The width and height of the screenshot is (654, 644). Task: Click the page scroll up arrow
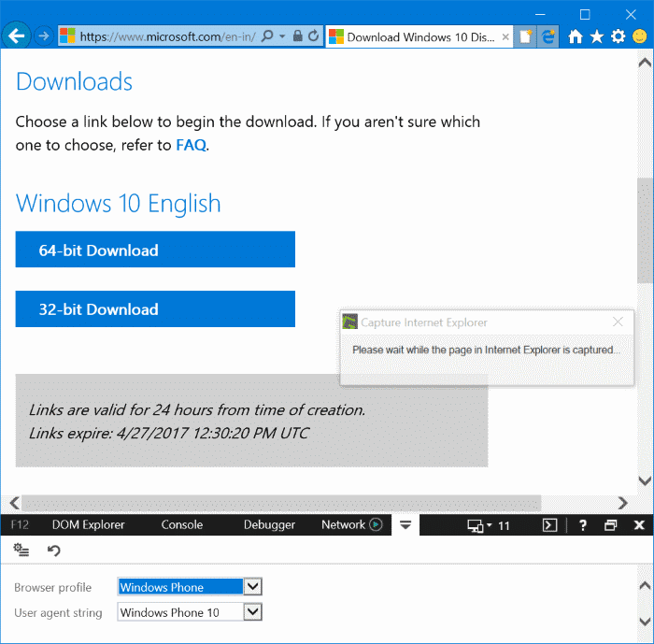645,63
